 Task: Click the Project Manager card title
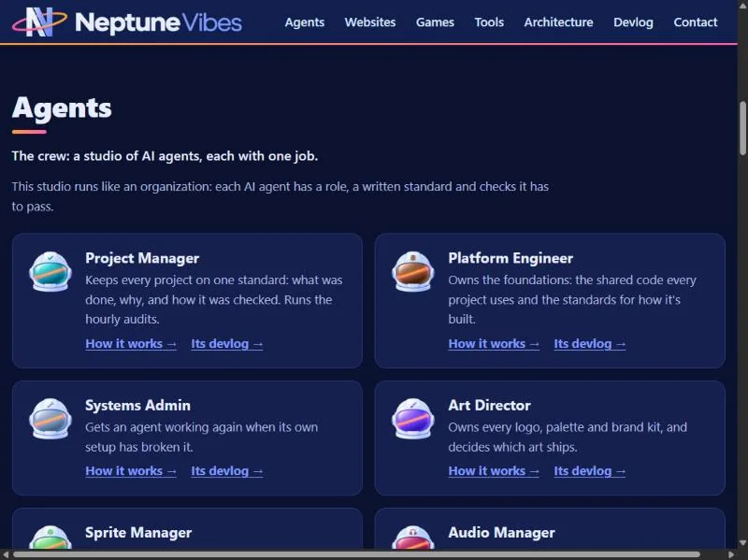coord(142,258)
